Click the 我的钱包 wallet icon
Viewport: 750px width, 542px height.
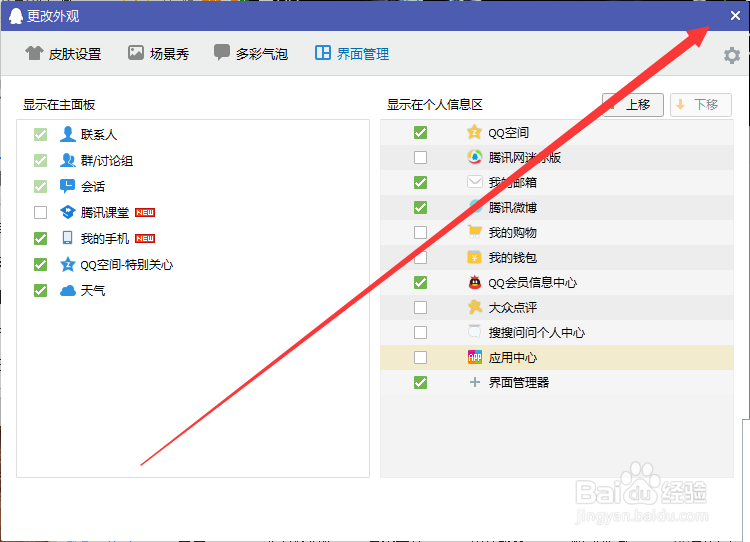(x=474, y=257)
